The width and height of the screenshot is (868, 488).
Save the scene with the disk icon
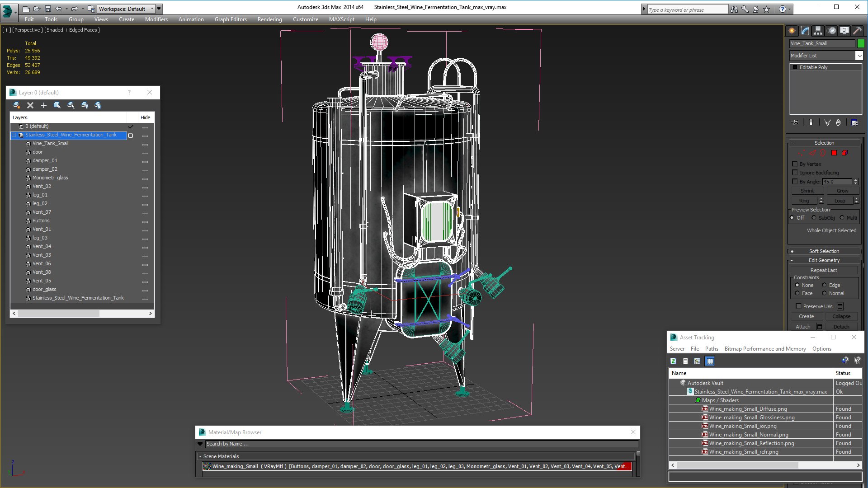(x=48, y=9)
